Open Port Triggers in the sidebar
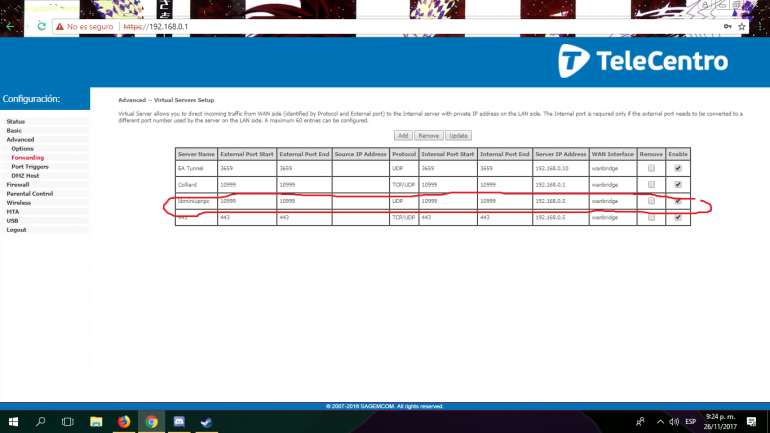 tap(30, 167)
